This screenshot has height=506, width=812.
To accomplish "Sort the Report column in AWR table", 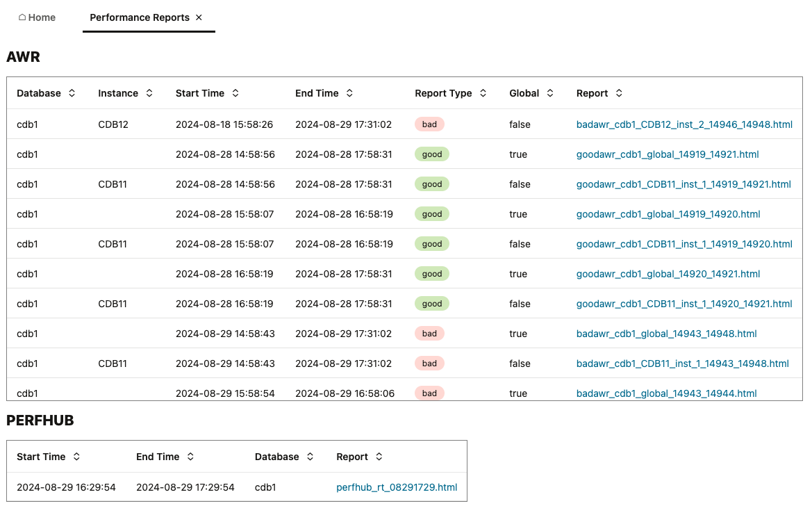I will (618, 92).
